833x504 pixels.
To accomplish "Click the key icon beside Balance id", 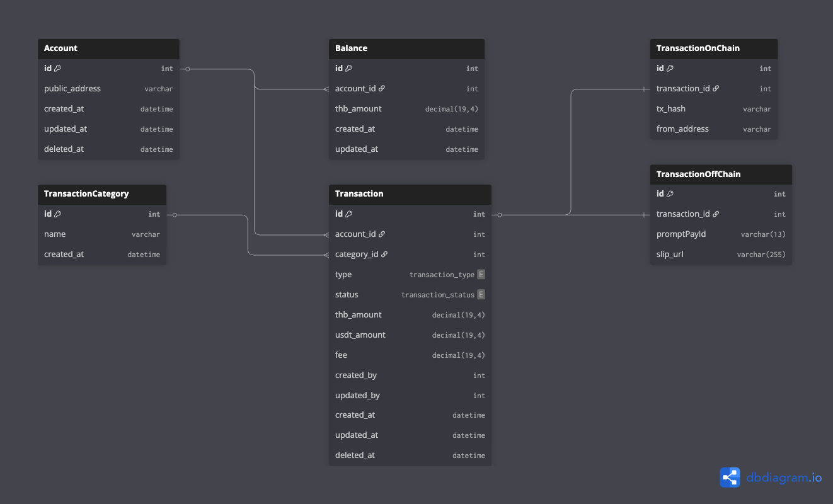I will (x=349, y=69).
